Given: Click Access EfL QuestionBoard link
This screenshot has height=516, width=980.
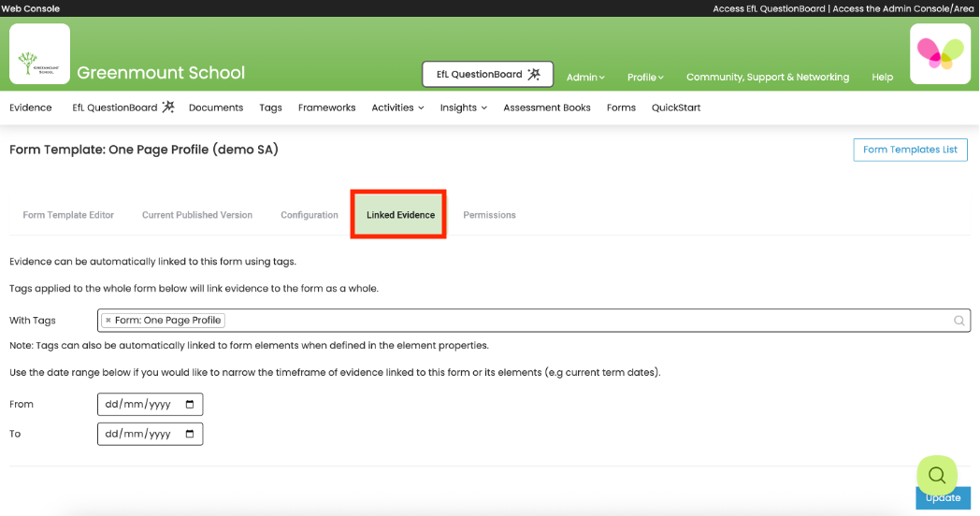Looking at the screenshot, I should [769, 8].
